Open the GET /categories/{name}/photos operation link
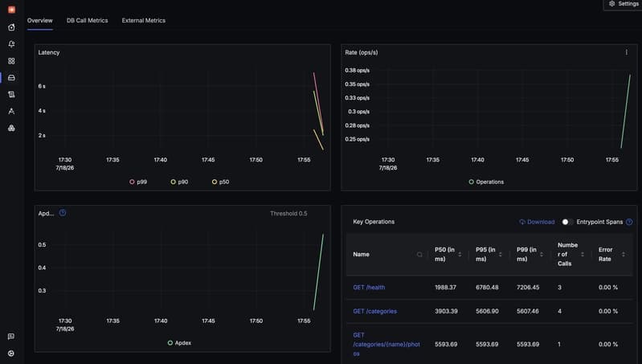This screenshot has height=364, width=642. pyautogui.click(x=386, y=345)
